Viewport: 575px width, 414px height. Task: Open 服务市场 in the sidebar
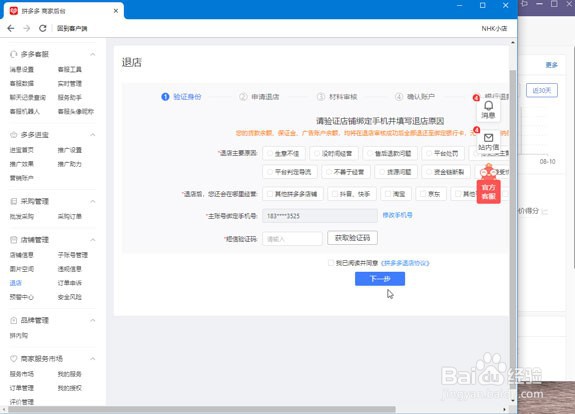(22, 374)
